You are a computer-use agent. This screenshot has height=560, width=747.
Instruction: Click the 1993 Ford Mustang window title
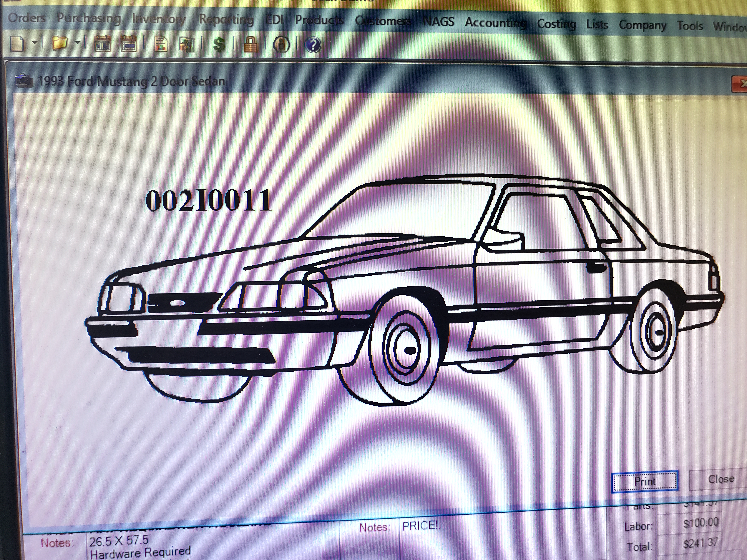pos(131,81)
